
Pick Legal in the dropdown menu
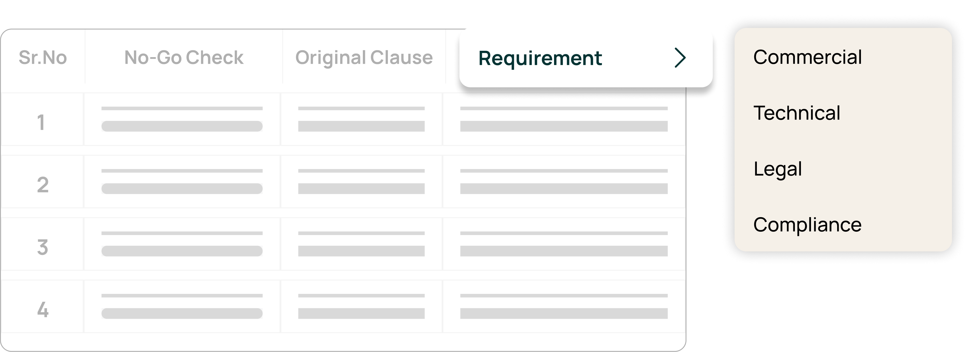click(x=778, y=169)
